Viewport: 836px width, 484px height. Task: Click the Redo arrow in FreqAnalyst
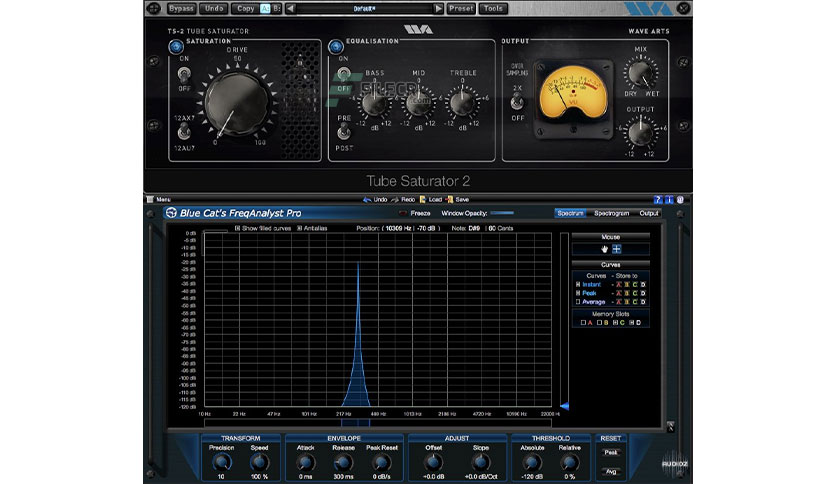[x=395, y=199]
